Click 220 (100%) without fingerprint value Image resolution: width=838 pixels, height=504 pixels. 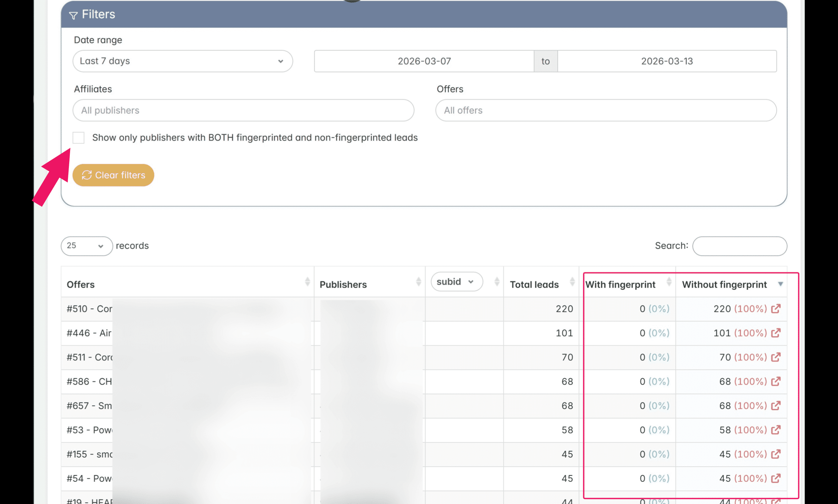click(740, 309)
